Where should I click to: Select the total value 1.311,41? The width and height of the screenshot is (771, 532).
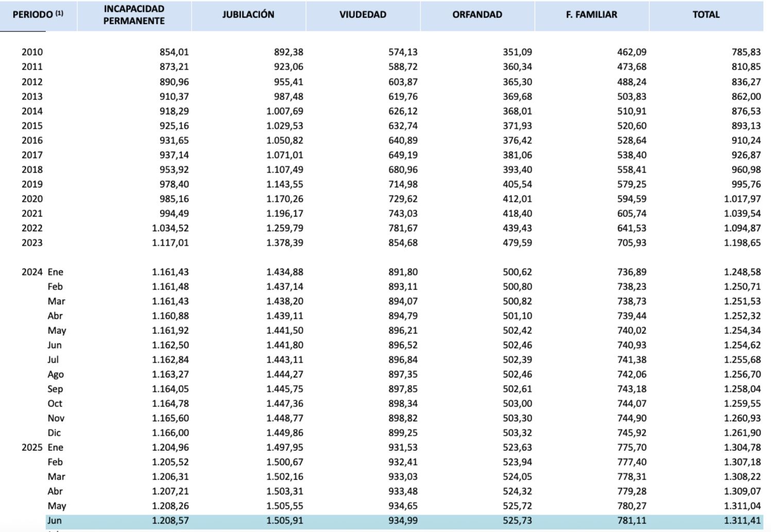(x=742, y=521)
